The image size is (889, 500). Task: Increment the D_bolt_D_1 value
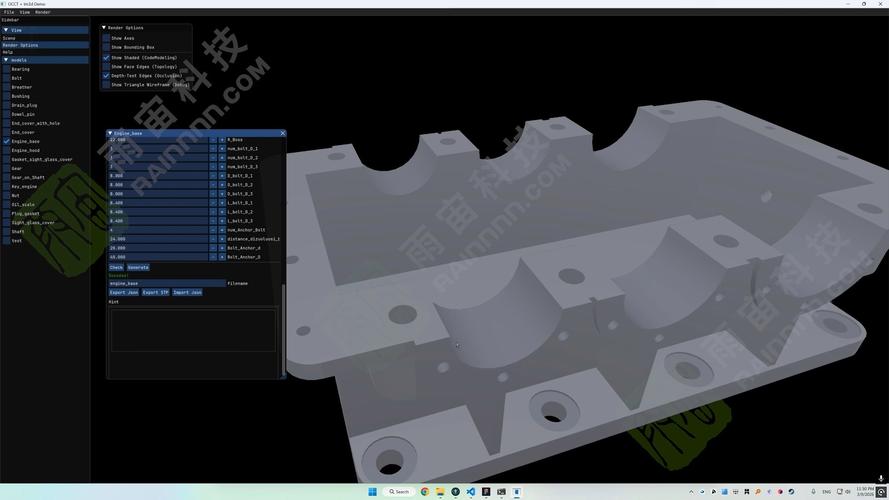point(222,176)
